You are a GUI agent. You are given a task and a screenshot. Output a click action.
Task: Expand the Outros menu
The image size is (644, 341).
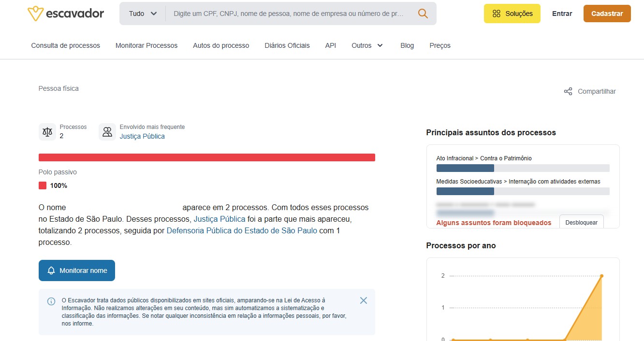367,45
